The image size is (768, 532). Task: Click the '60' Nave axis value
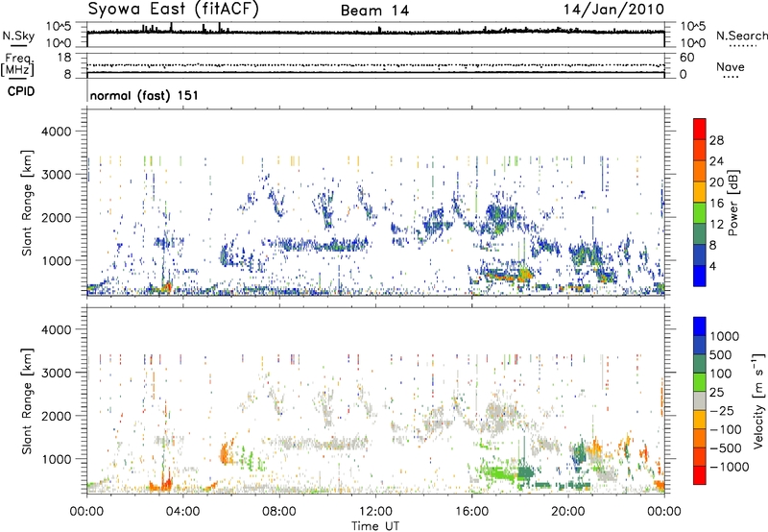pyautogui.click(x=686, y=58)
